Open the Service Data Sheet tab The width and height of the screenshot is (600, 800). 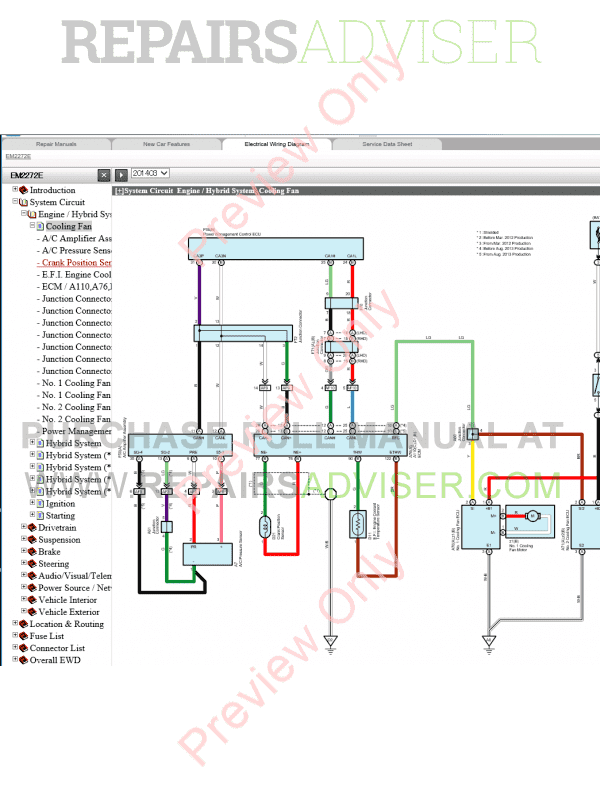click(x=387, y=144)
